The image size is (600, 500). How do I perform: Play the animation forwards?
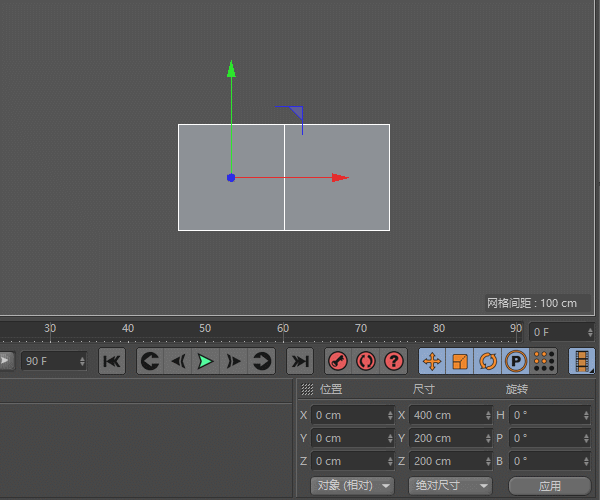[x=205, y=361]
